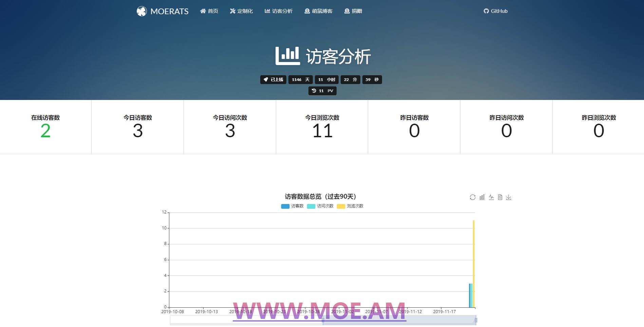
Task: Open the 捐赠 donate menu item
Action: 353,11
